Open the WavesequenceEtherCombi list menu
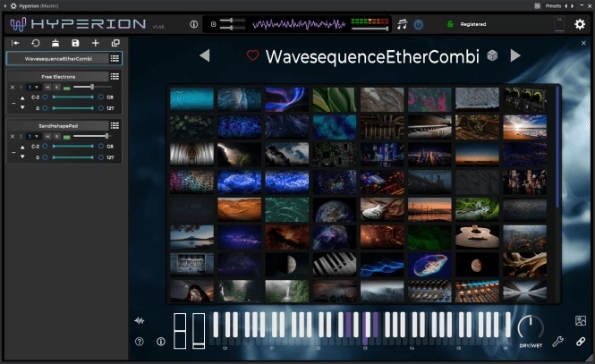 [115, 58]
